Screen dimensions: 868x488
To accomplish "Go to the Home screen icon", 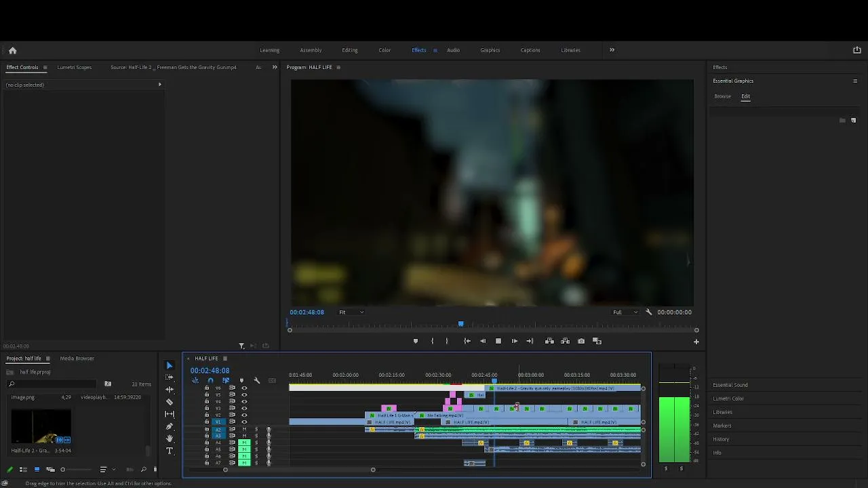I will [x=12, y=50].
